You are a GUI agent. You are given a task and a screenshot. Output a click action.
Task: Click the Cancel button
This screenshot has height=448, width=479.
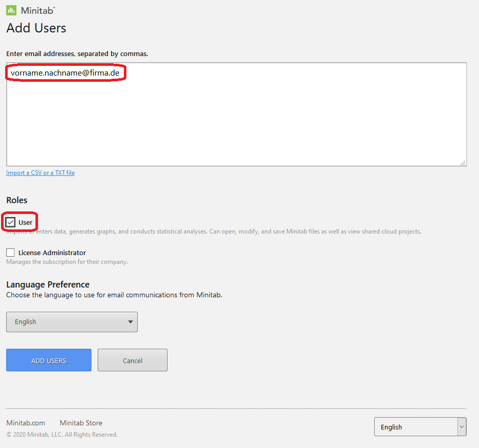click(133, 360)
